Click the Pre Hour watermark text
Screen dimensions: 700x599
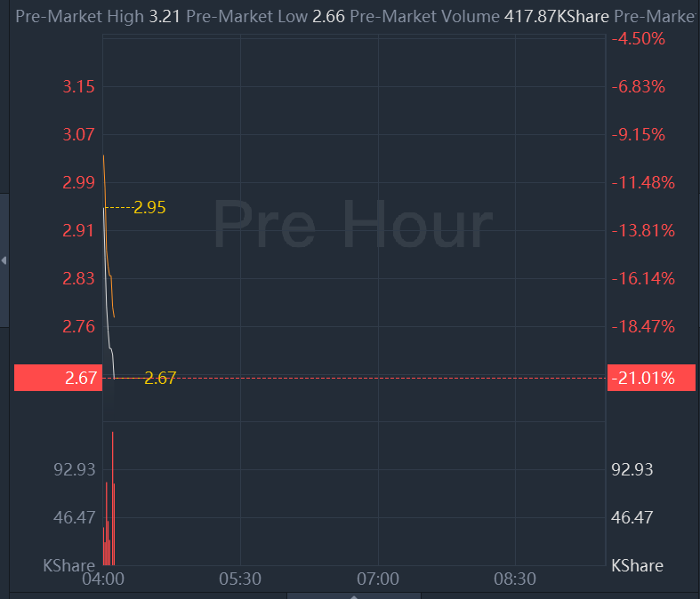point(352,224)
